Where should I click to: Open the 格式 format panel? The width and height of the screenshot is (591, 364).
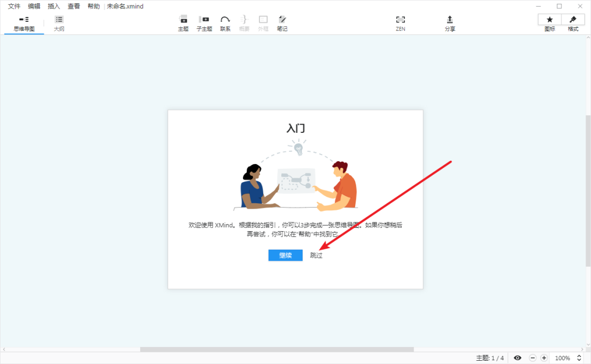[x=573, y=19]
